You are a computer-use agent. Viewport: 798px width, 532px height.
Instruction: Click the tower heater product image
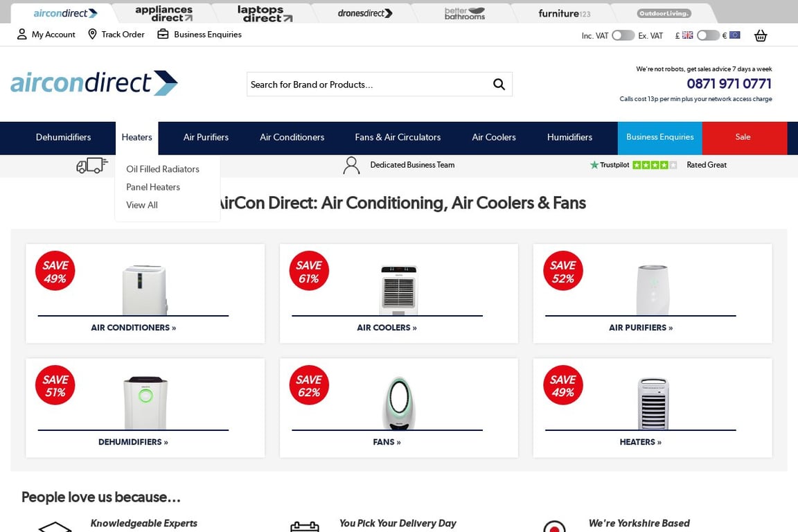tap(653, 403)
